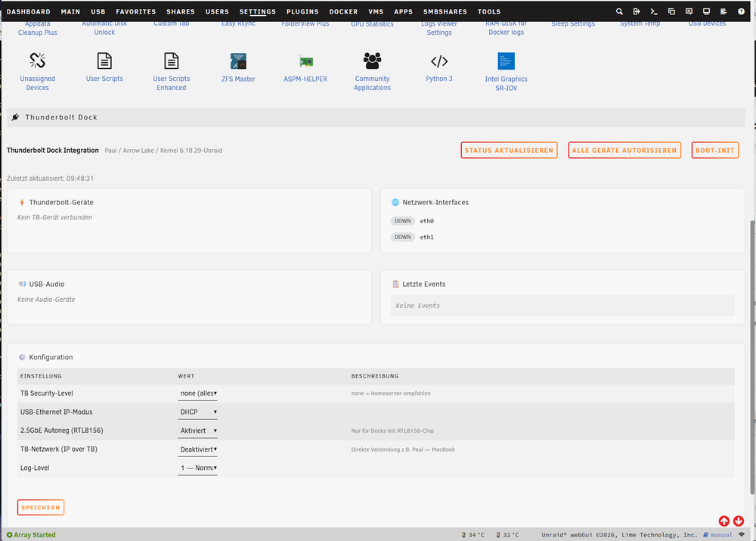
Task: Click the lightning icon beside Thunderbolt-Geräte
Action: coord(22,202)
